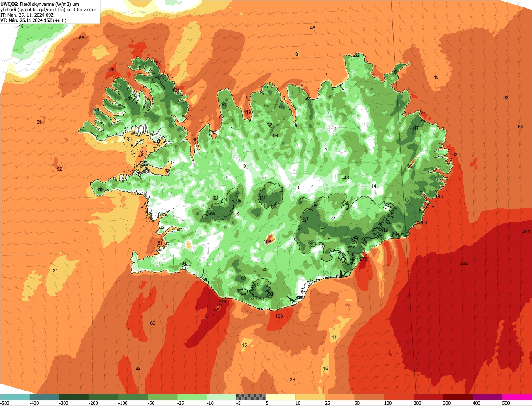Click the legend label -500
The image size is (532, 406).
point(5,403)
